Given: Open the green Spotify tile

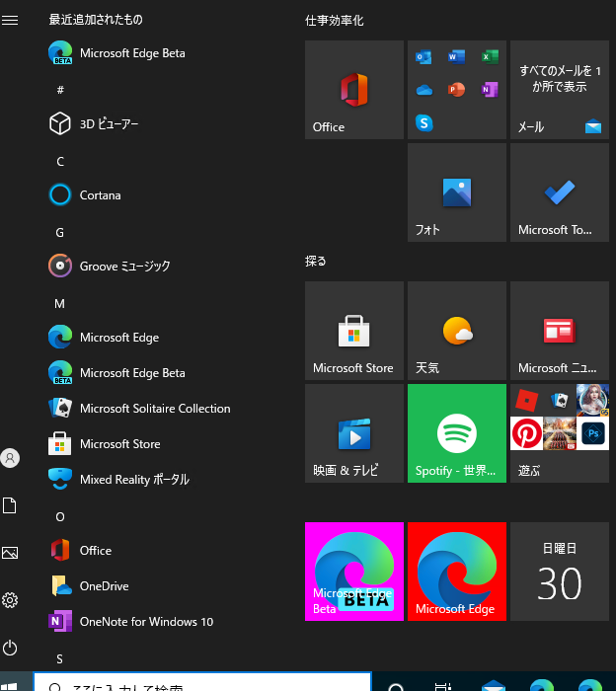Looking at the screenshot, I should [x=457, y=433].
